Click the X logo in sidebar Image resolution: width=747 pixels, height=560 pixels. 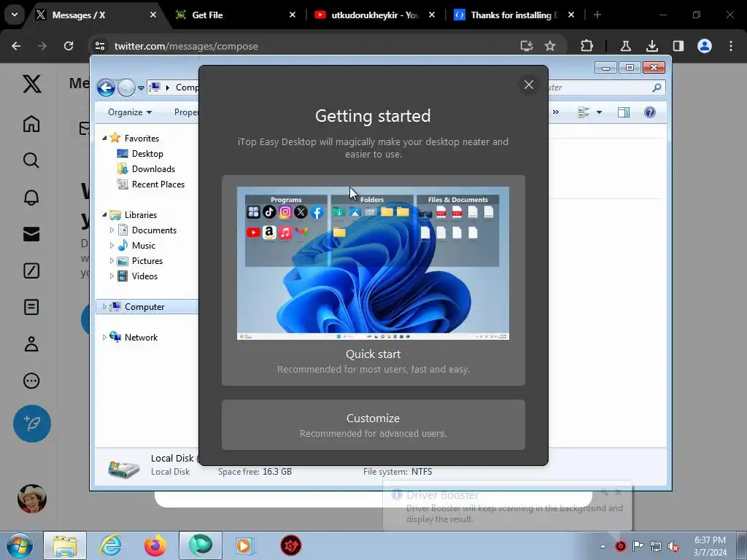point(32,85)
